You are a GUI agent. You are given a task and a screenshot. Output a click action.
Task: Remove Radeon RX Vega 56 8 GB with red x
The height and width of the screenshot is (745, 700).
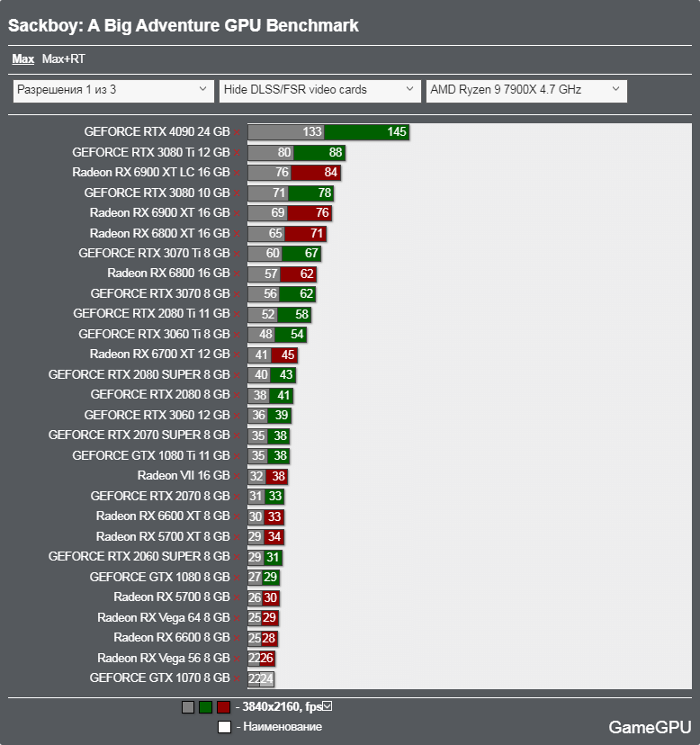click(237, 659)
